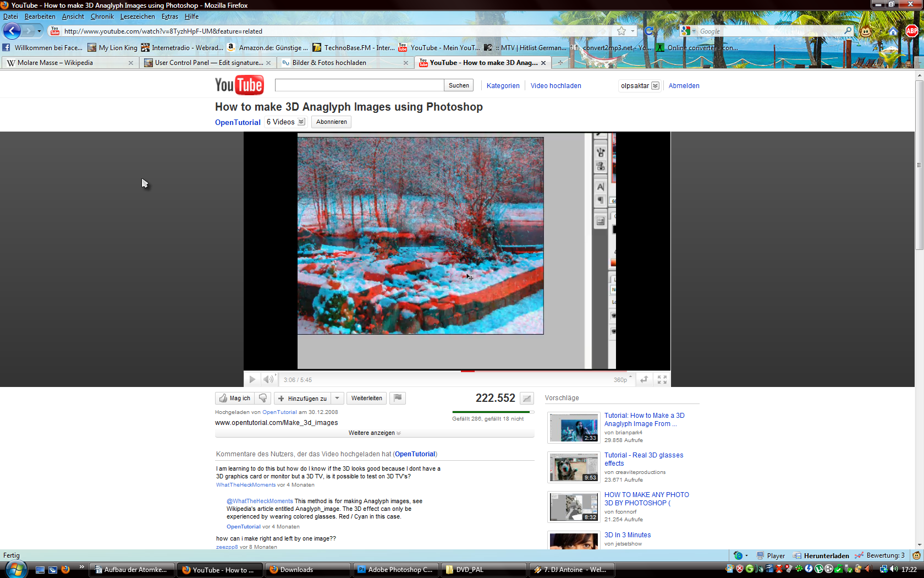Go to the Firefox home page icon

click(893, 31)
